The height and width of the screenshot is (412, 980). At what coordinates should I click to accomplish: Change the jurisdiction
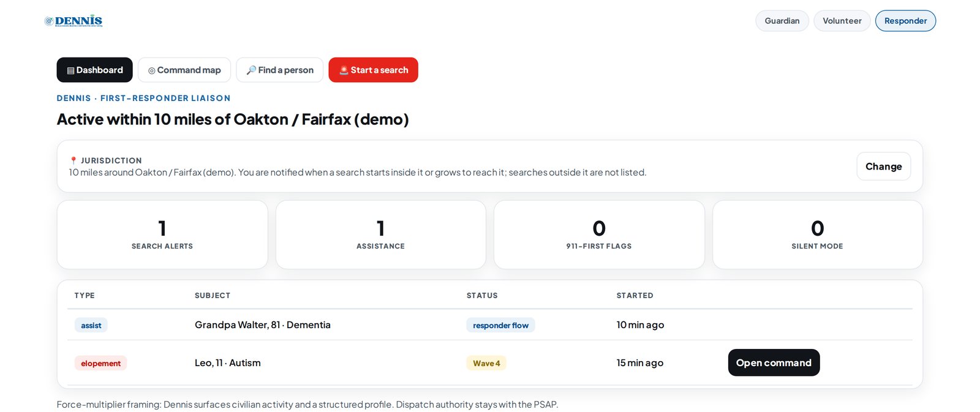[x=883, y=167]
